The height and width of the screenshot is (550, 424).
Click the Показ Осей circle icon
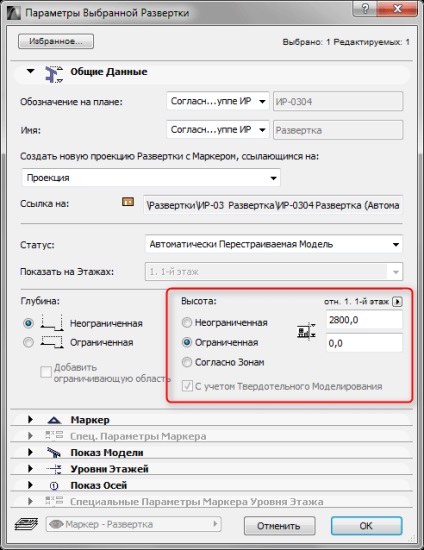coord(54,486)
